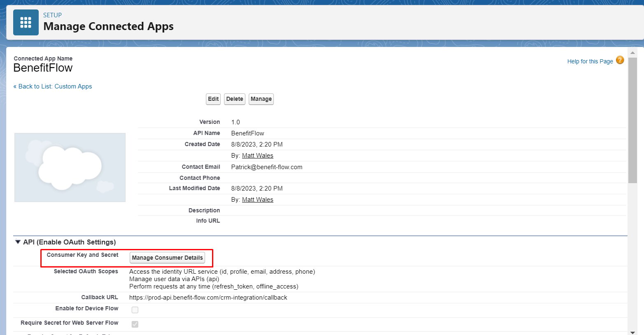This screenshot has height=335, width=644.
Task: Click the BenefitFlow API Name value
Action: (x=247, y=133)
